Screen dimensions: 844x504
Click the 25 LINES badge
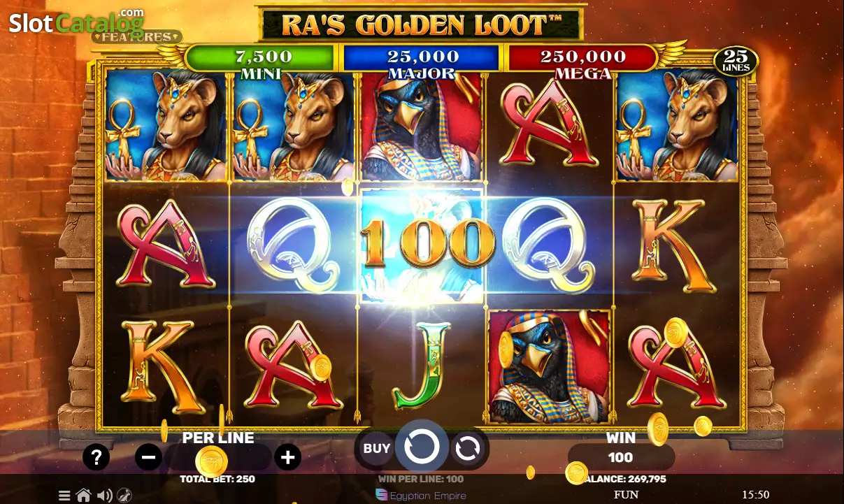coord(736,62)
